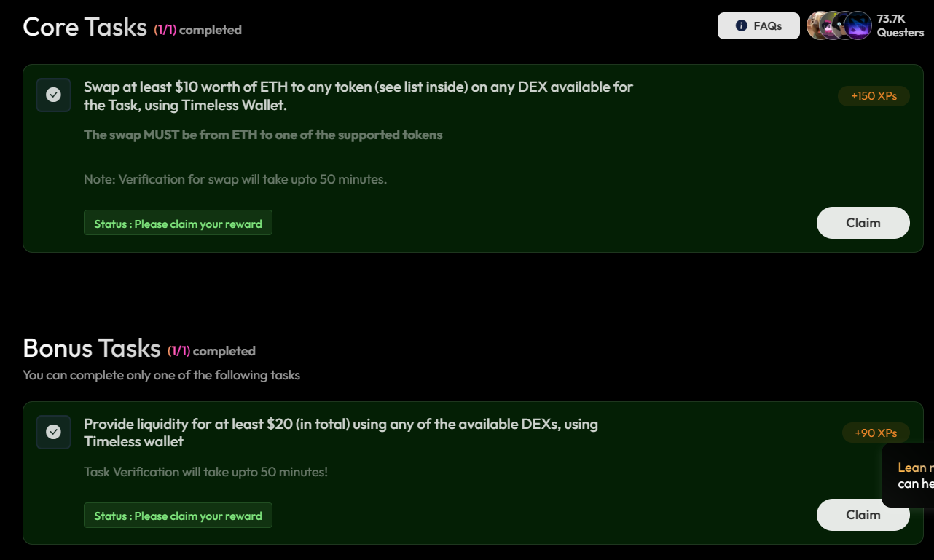Image resolution: width=934 pixels, height=560 pixels.
Task: Click the +150 XPs reward badge
Action: [874, 96]
